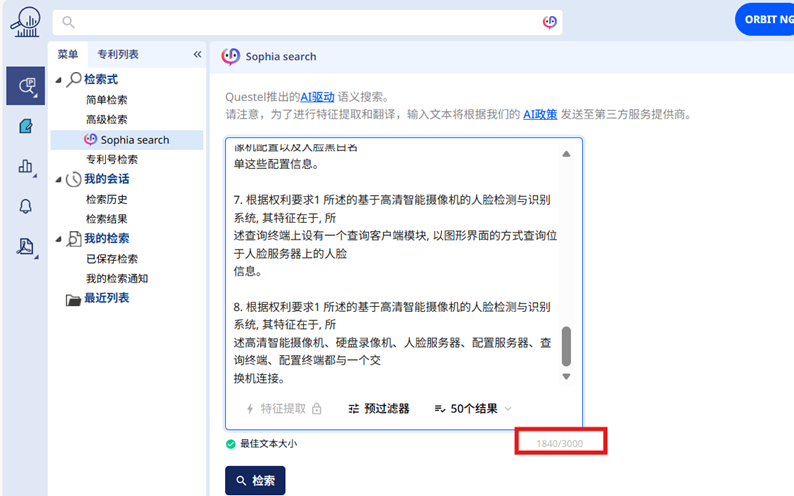Click the 检索 search button
The height and width of the screenshot is (496, 794).
pyautogui.click(x=255, y=480)
